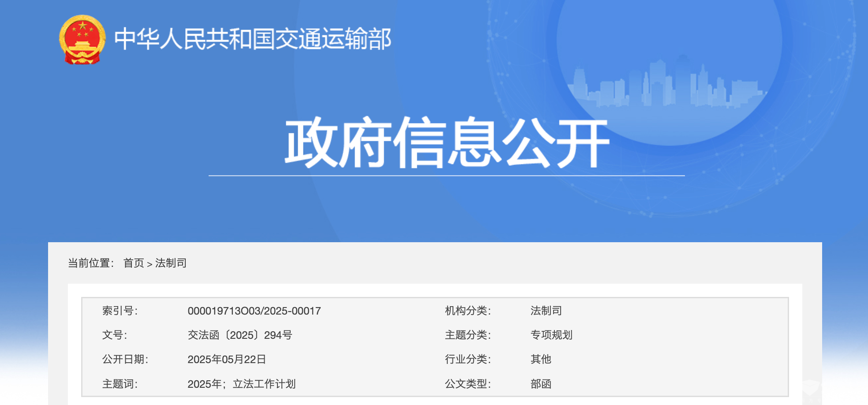Click the 中华人民共和国交通运输部 site title
This screenshot has width=868, height=405.
(x=252, y=39)
